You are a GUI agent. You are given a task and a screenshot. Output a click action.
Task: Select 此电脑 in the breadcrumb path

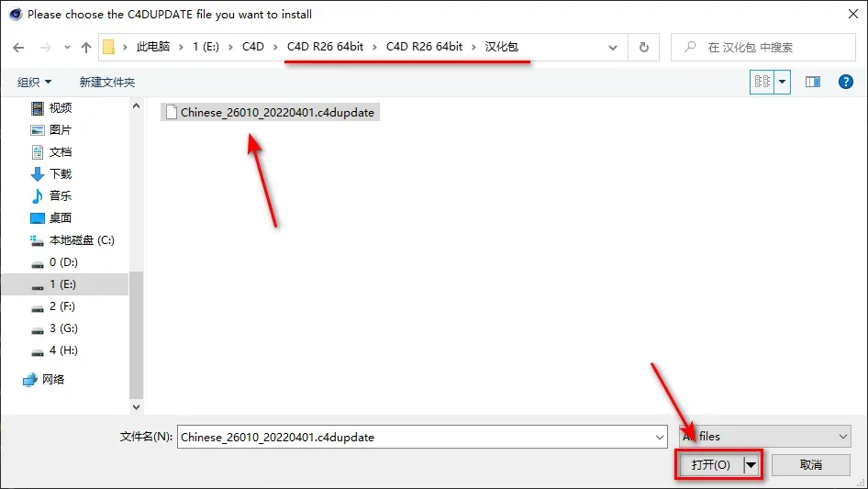tap(153, 47)
